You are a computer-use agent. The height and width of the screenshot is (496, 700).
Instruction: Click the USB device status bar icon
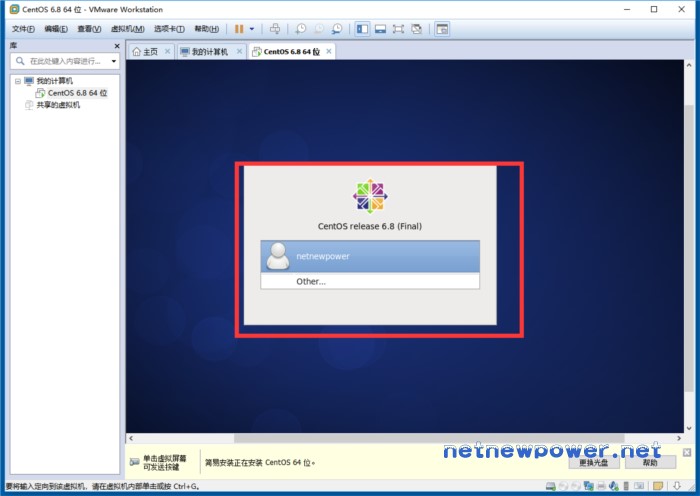[626, 486]
